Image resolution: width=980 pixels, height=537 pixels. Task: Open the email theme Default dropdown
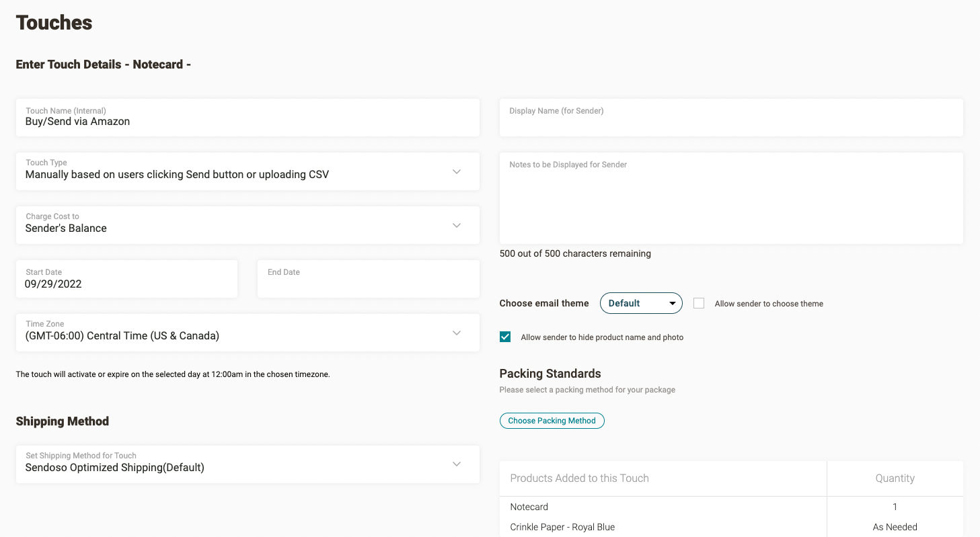click(x=641, y=303)
